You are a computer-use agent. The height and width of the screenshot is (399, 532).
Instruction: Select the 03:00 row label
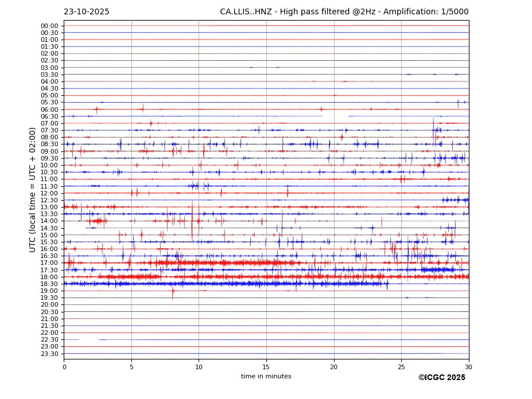pos(49,68)
